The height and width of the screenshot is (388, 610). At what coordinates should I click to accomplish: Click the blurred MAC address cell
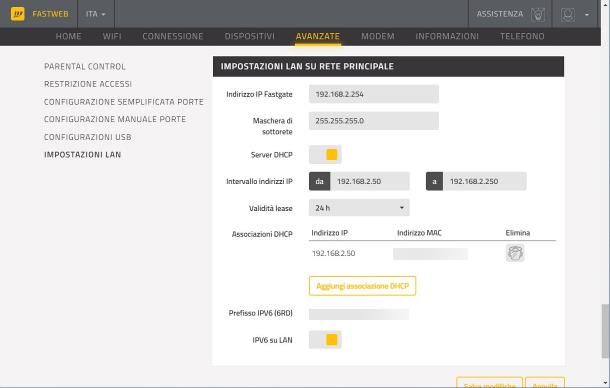pos(430,254)
